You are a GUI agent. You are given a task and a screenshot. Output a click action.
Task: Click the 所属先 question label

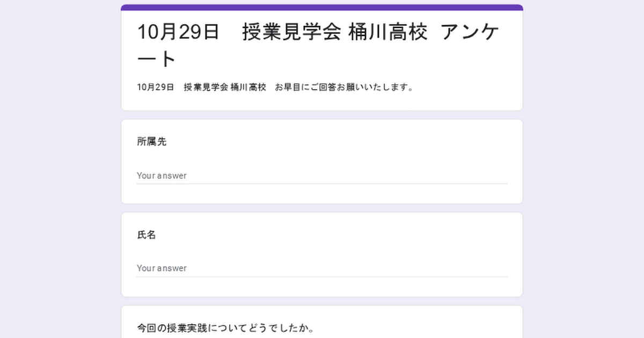(x=152, y=142)
